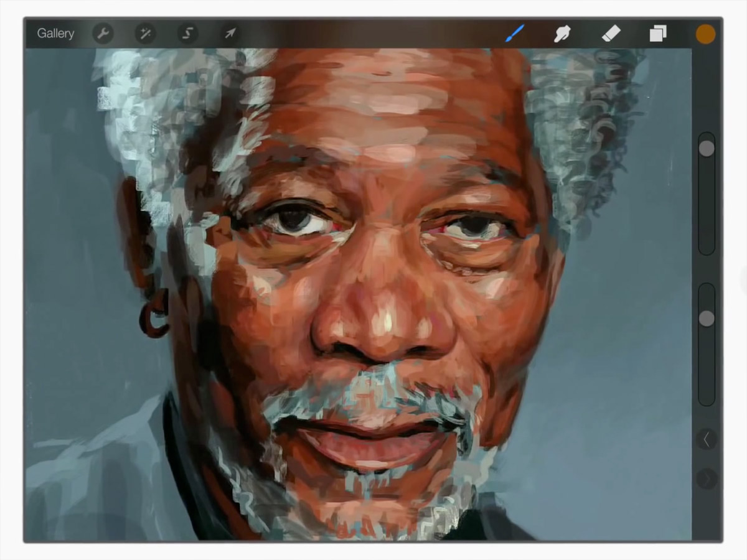The image size is (747, 560).
Task: Open the Actions wrench menu
Action: (x=103, y=34)
